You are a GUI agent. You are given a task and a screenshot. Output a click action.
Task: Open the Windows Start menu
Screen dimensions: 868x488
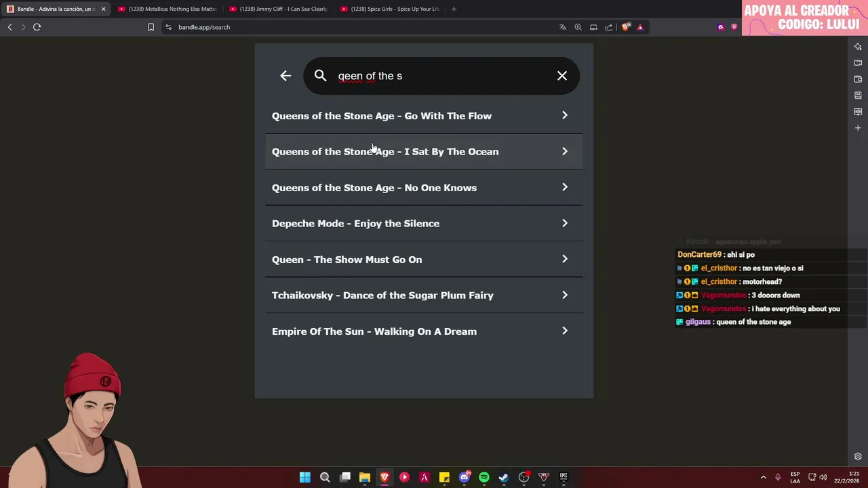(x=305, y=477)
